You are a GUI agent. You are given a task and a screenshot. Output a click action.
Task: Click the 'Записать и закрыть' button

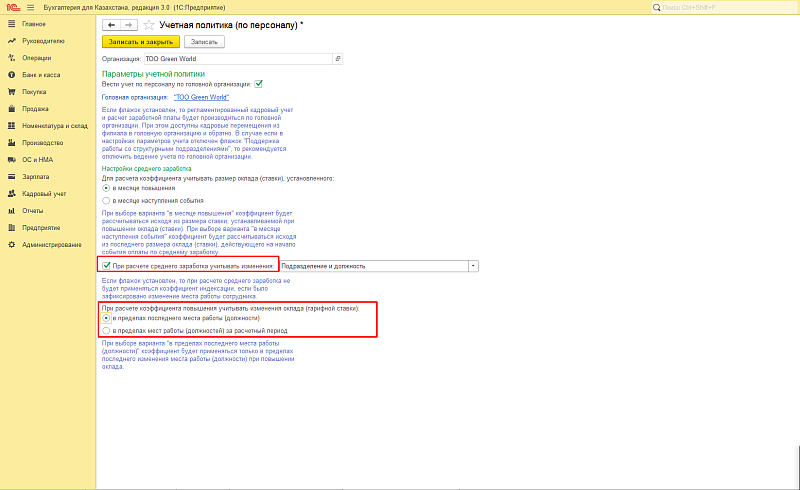pyautogui.click(x=141, y=42)
